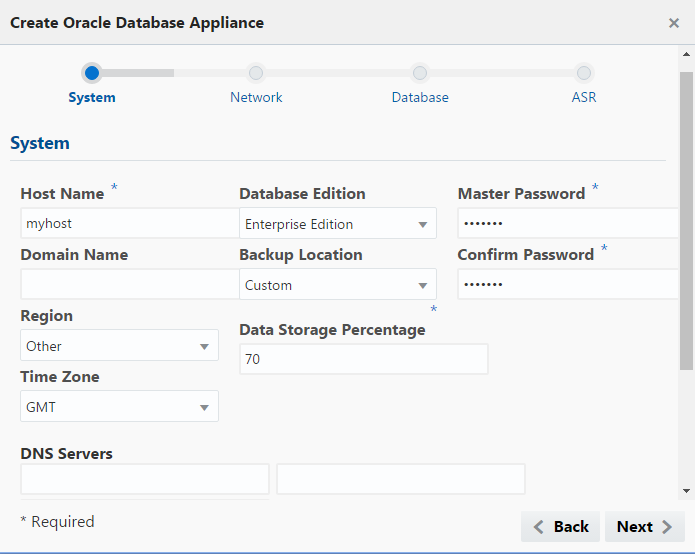Viewport: 695px width, 554px height.
Task: Click the Master Password field
Action: 567,224
